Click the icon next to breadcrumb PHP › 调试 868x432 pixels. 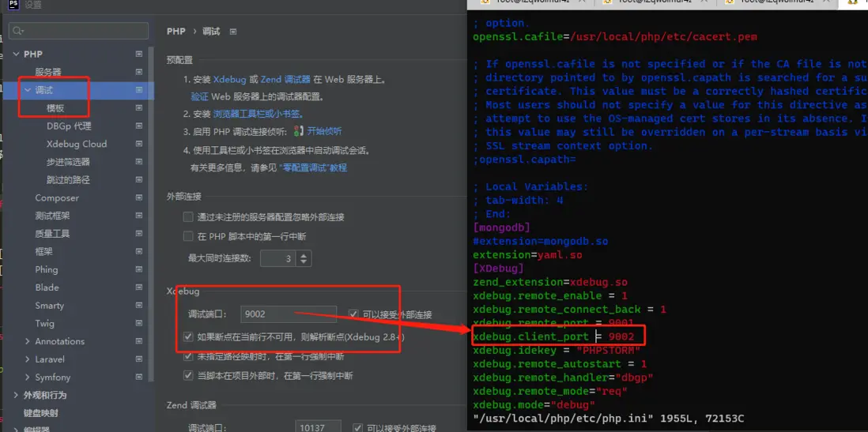coord(233,32)
